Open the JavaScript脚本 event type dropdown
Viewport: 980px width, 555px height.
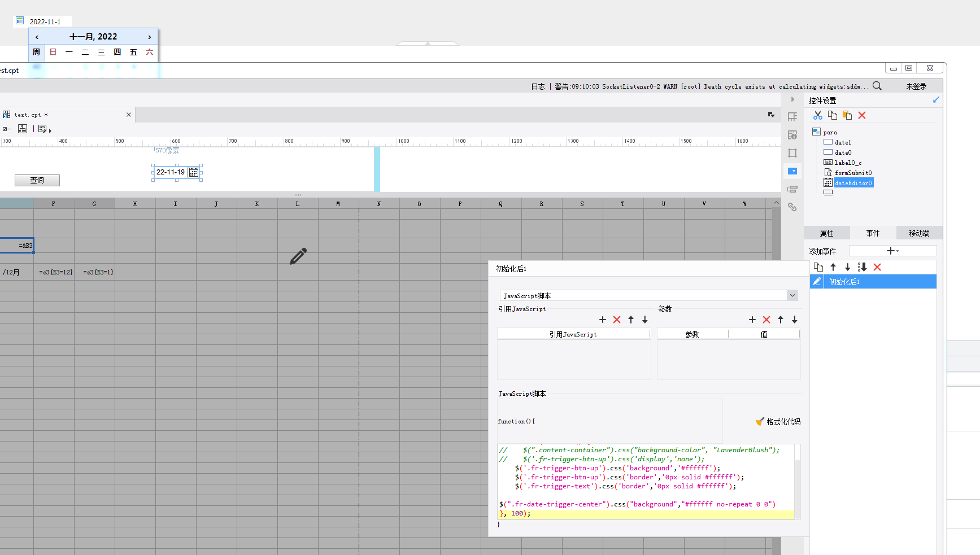[792, 295]
